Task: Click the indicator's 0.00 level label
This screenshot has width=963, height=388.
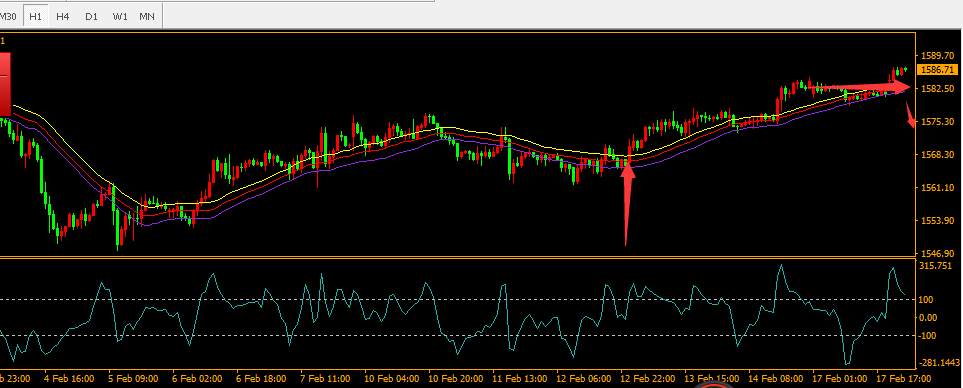Action: click(929, 317)
